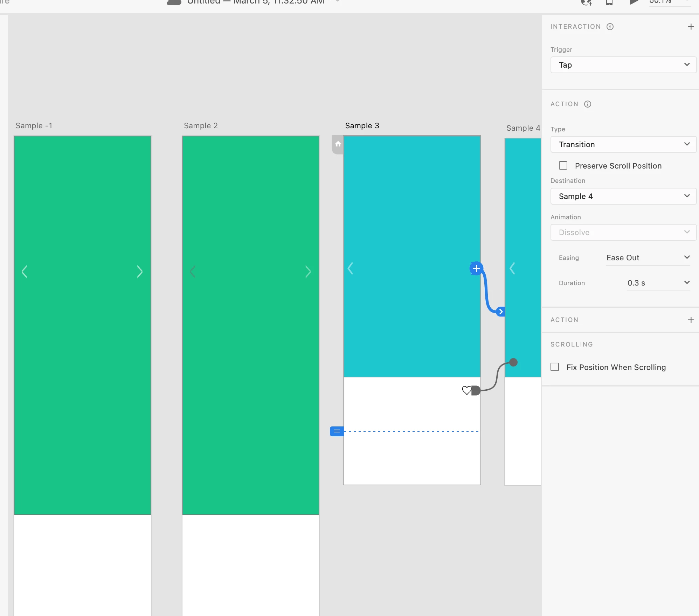
Task: Click the blue arrow endpoint on Sample 4
Action: tap(501, 312)
